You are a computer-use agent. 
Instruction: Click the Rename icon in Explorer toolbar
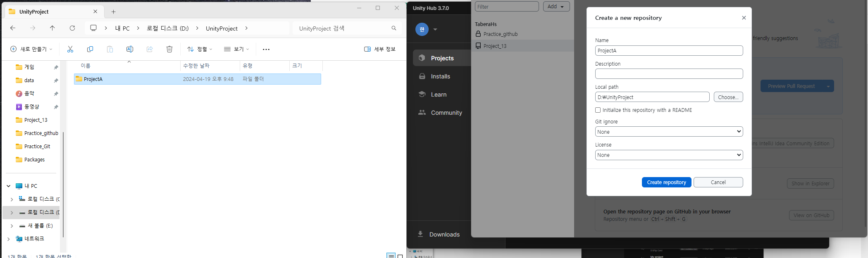pos(130,49)
